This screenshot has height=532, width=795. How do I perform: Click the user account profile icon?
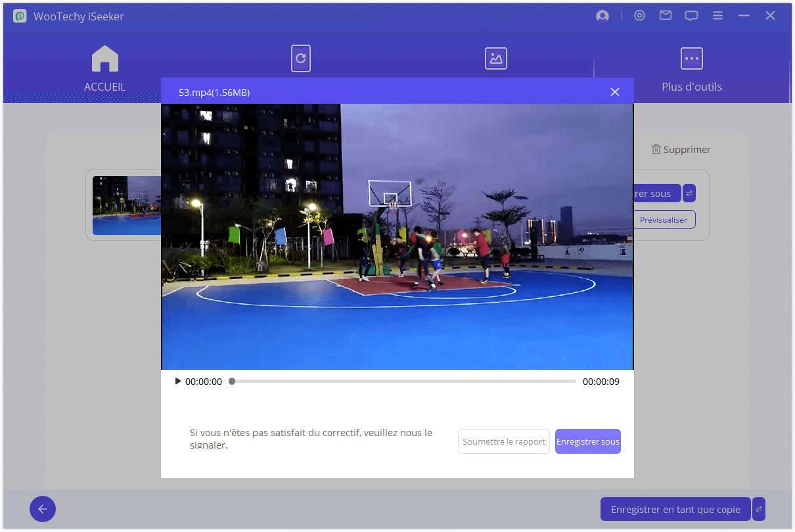click(602, 16)
